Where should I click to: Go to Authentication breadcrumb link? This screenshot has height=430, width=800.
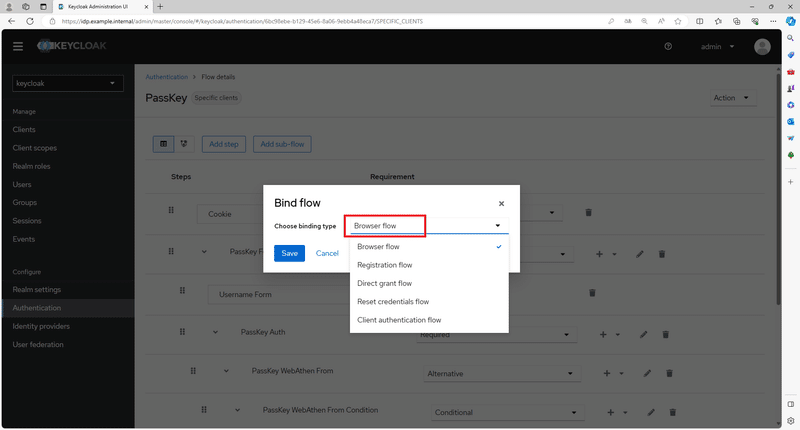[x=167, y=77]
